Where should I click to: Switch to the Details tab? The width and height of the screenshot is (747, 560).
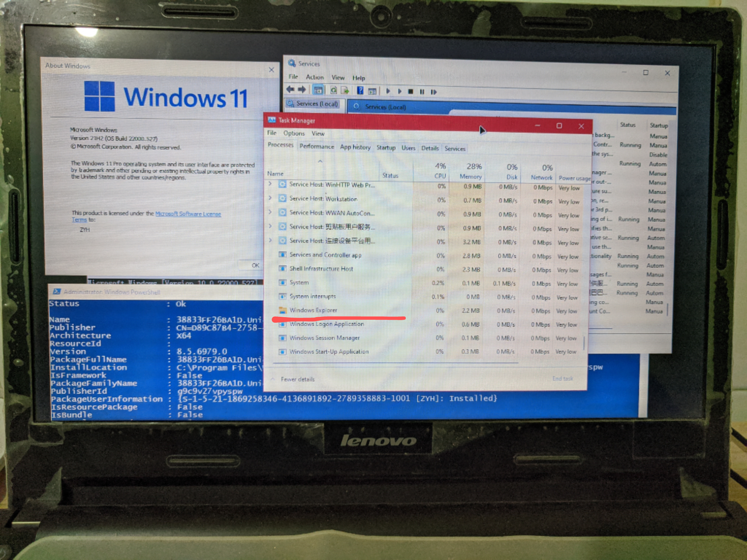[x=430, y=148]
